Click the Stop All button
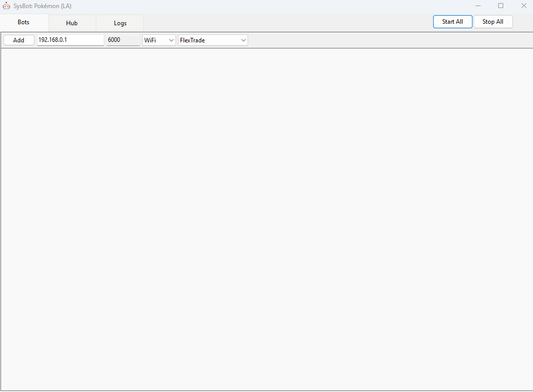Viewport: 533px width, 392px height. pyautogui.click(x=493, y=22)
